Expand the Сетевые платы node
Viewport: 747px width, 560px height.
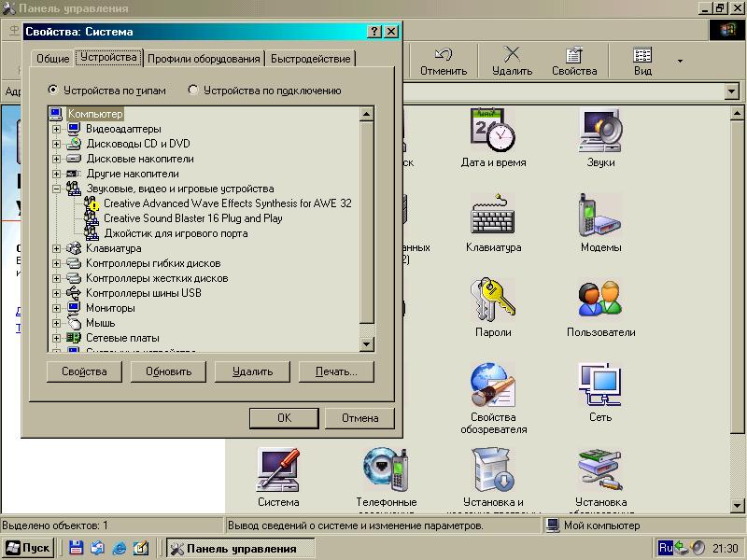coord(56,338)
